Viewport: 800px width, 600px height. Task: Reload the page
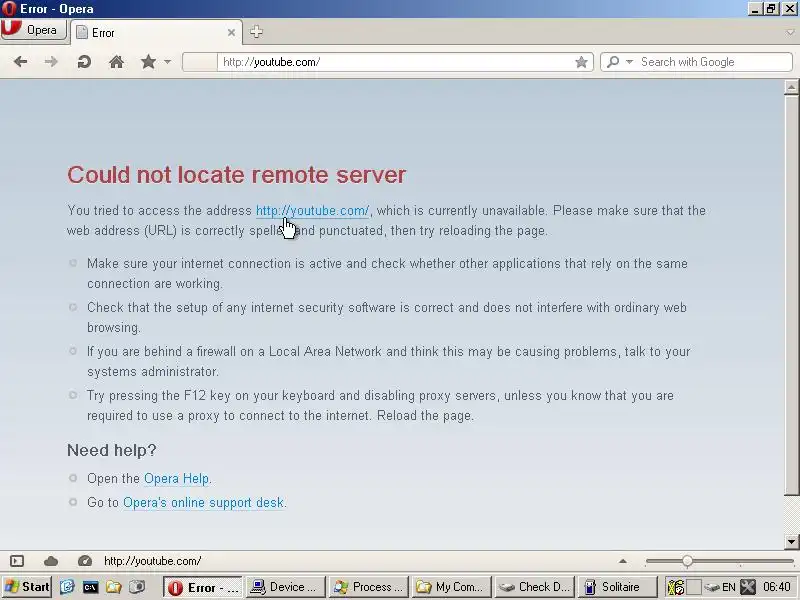[x=84, y=62]
